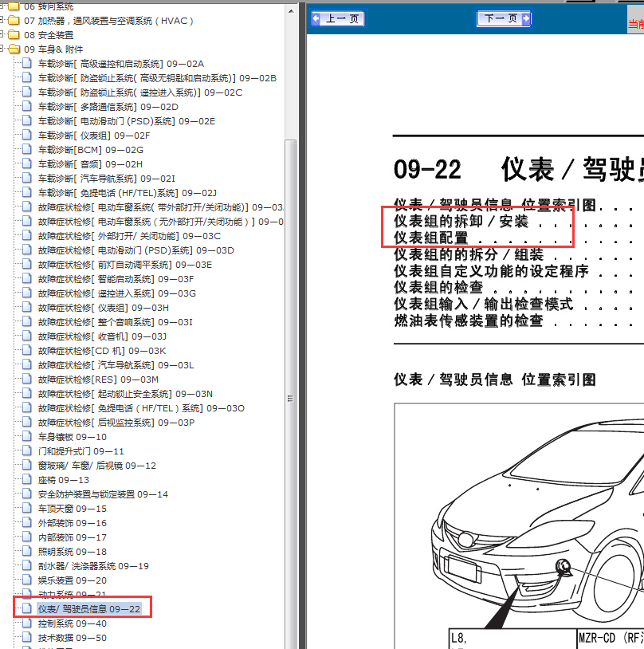The height and width of the screenshot is (649, 644).
Task: Click page icon for 免提电话 09-02J
Action: [27, 192]
